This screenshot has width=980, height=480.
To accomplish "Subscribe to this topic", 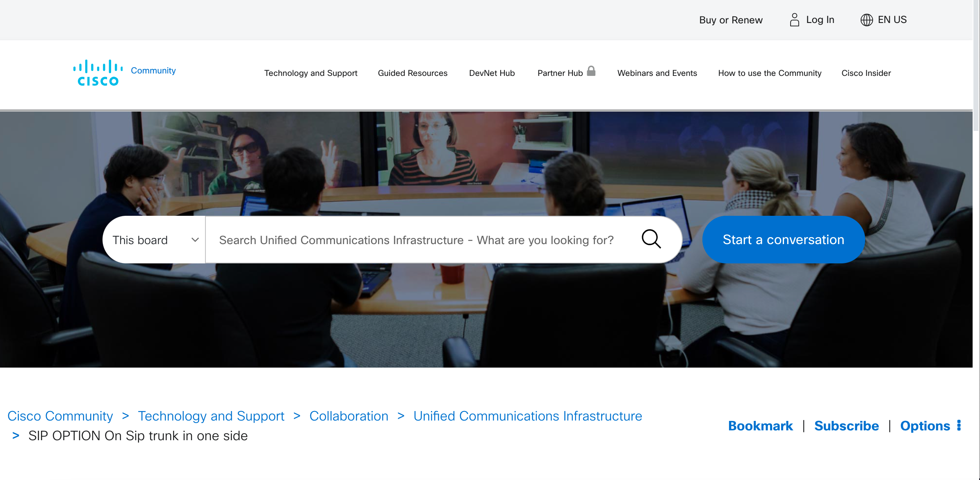I will coord(846,426).
